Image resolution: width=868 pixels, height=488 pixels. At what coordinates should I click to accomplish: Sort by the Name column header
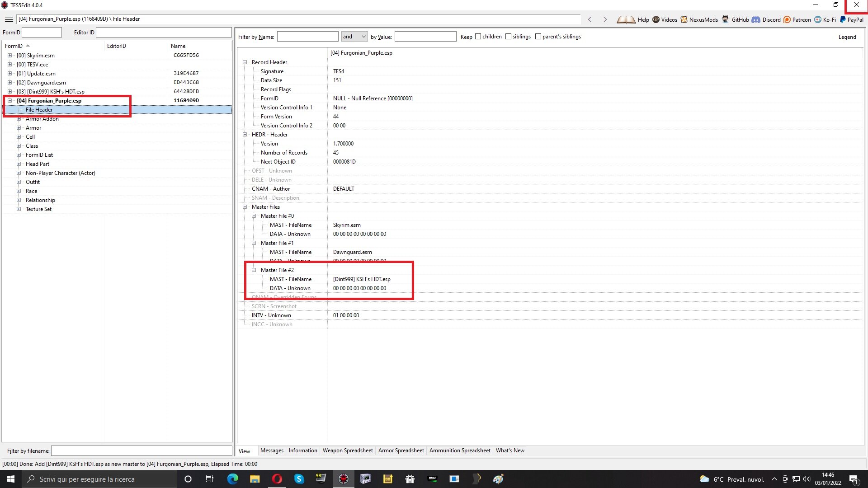200,46
